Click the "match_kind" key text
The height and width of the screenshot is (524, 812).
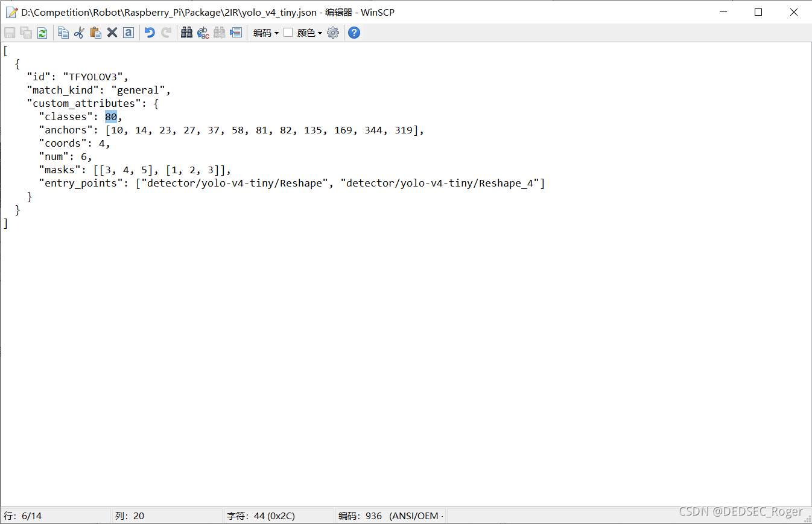tap(63, 91)
